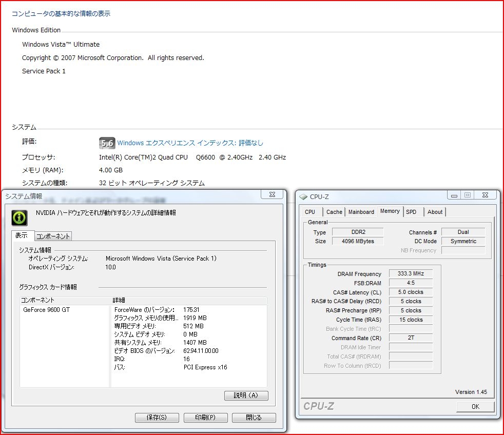This screenshot has height=435, width=504.
Task: Confirm with the CPU-Z OK button
Action: pyautogui.click(x=475, y=406)
